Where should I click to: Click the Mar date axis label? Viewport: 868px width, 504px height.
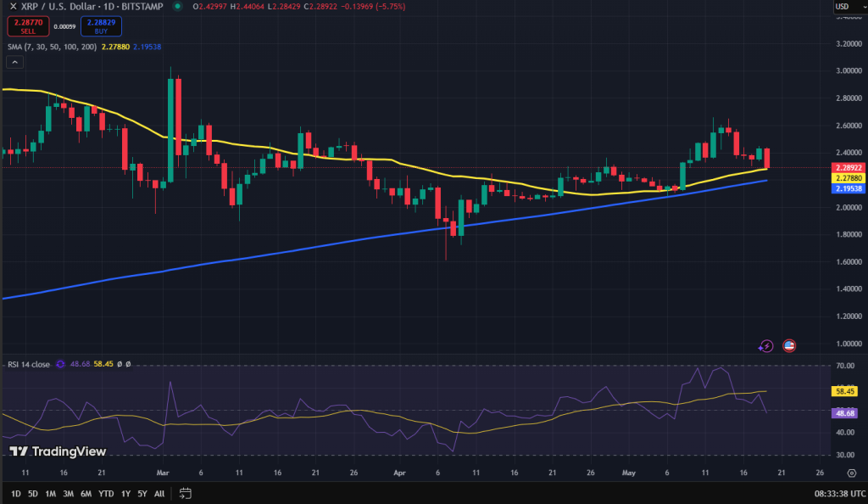tap(163, 473)
